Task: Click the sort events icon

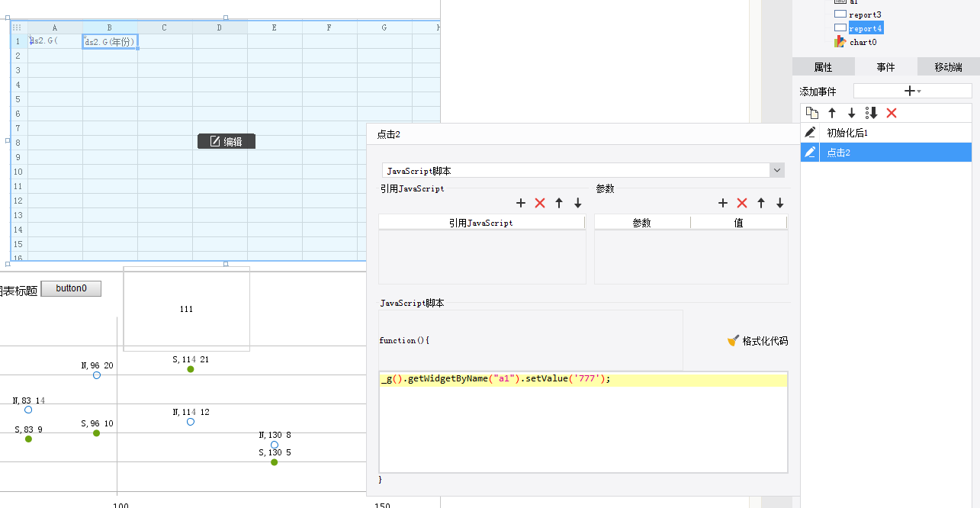Action: (872, 113)
